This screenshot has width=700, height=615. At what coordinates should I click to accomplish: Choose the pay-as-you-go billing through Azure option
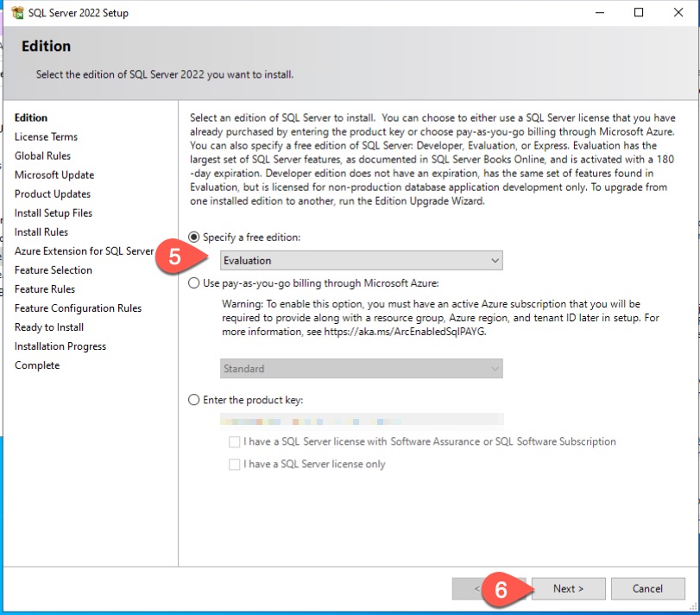click(x=193, y=282)
